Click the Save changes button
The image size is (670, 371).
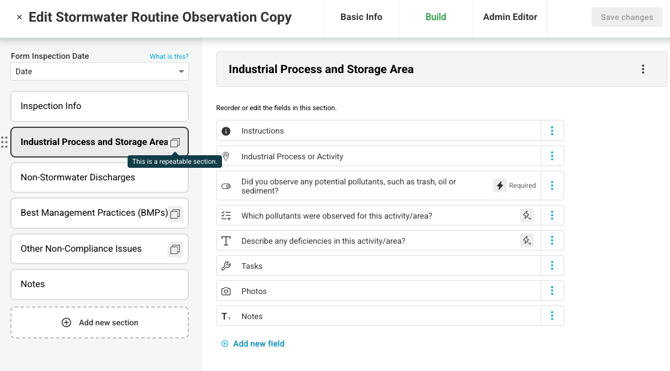627,17
